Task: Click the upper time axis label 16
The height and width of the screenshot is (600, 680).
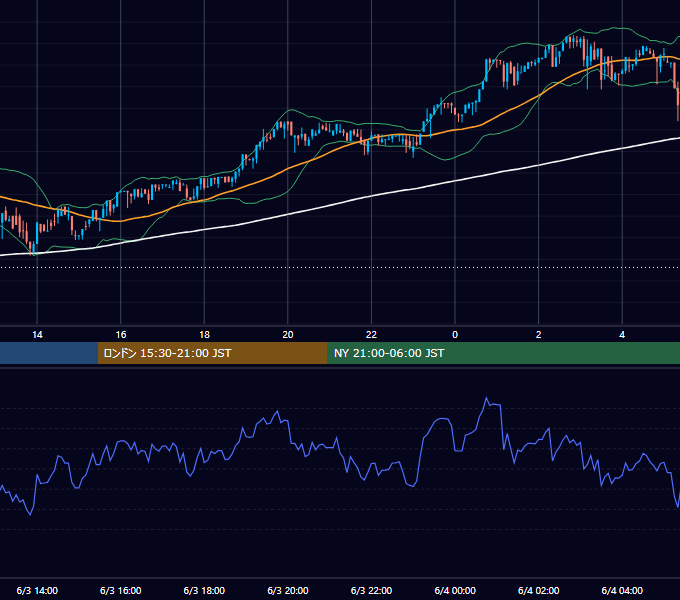Action: pyautogui.click(x=121, y=335)
